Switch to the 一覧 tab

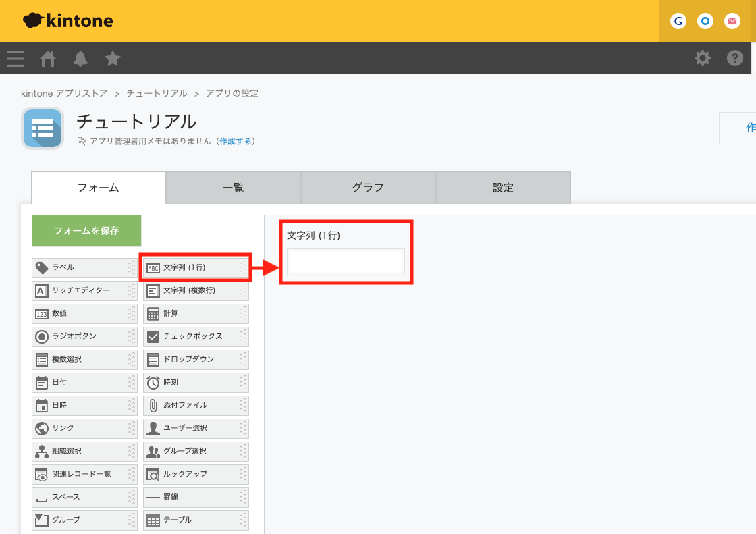click(x=233, y=188)
